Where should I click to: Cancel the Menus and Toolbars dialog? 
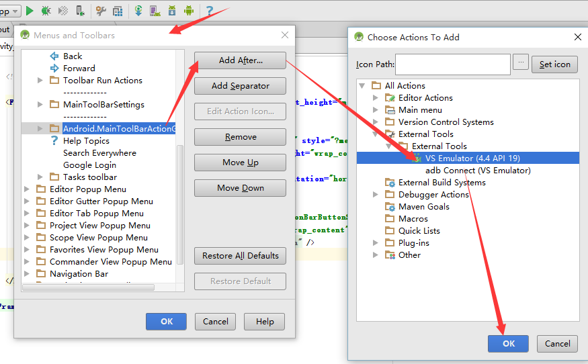(215, 322)
